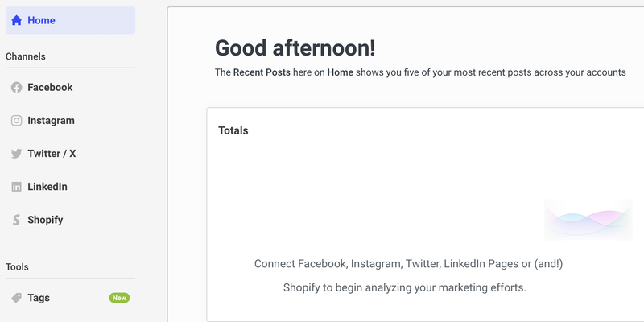Open the LinkedIn channel page
The height and width of the screenshot is (322, 644).
pos(47,187)
